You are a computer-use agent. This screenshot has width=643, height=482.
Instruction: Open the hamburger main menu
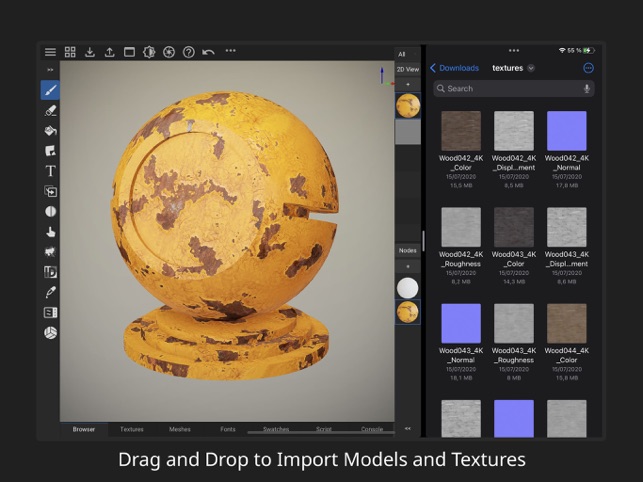(x=50, y=52)
